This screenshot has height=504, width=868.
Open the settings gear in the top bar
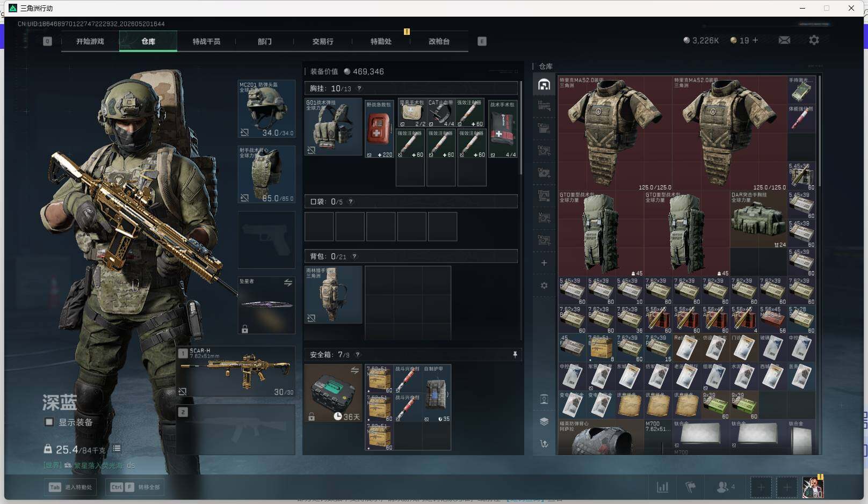pyautogui.click(x=814, y=40)
